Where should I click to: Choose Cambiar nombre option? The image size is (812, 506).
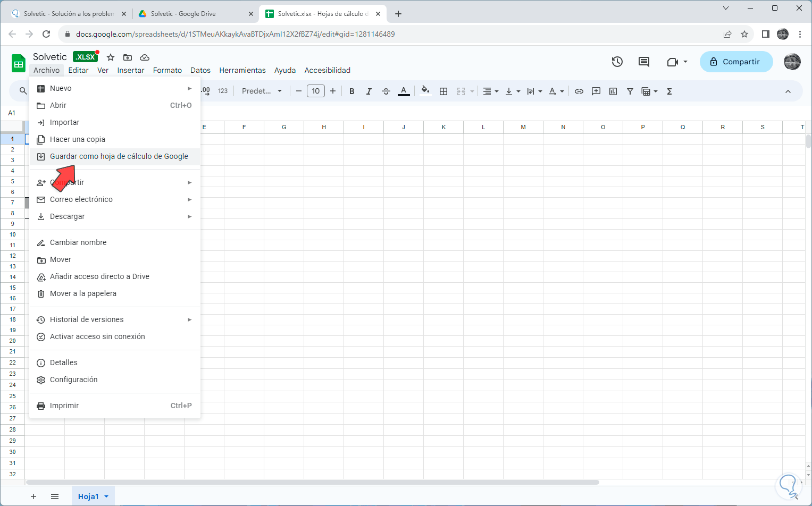coord(115,242)
